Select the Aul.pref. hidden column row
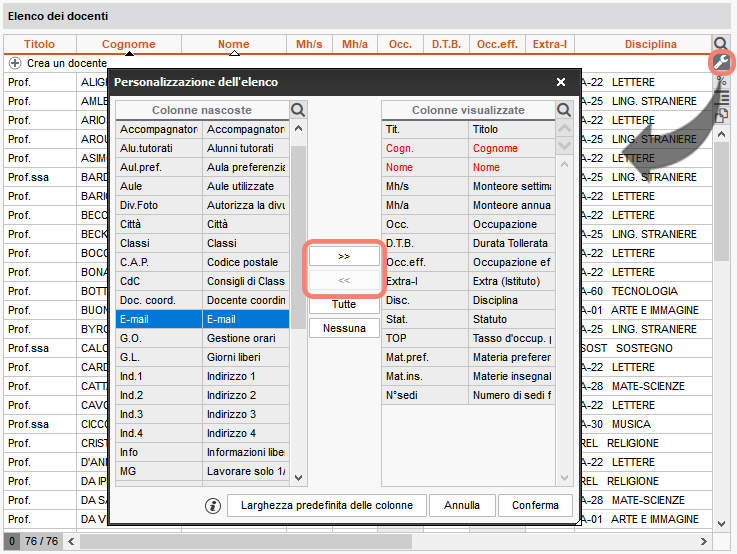Image resolution: width=737 pixels, height=554 pixels. [202, 167]
